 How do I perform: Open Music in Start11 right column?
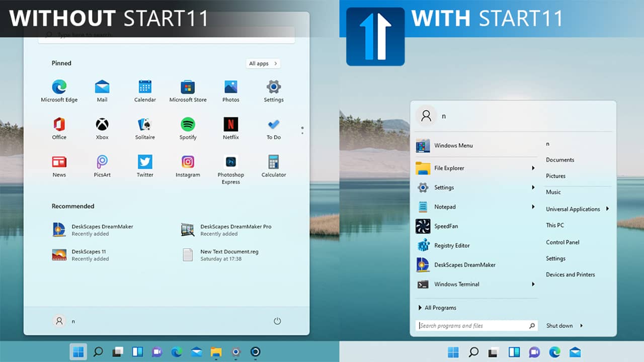(553, 192)
